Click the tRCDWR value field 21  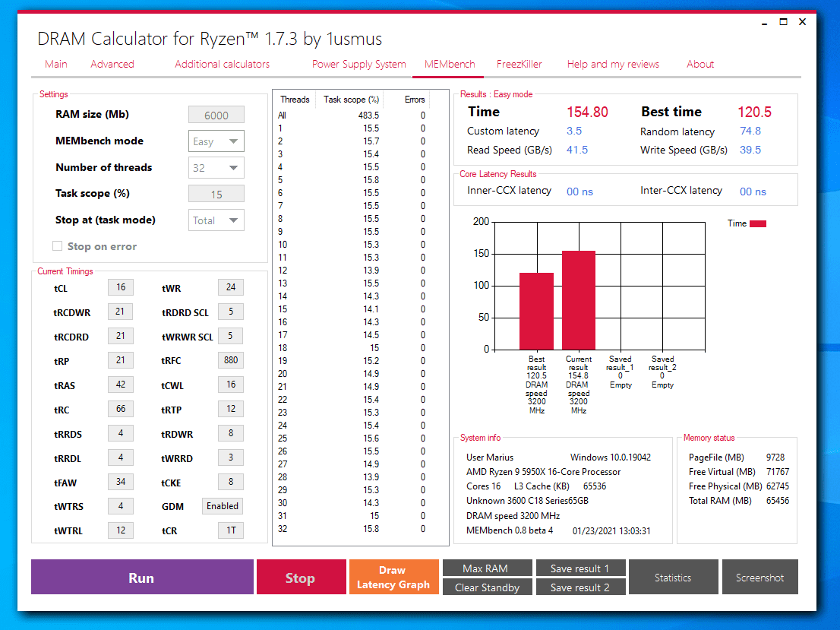tap(121, 312)
